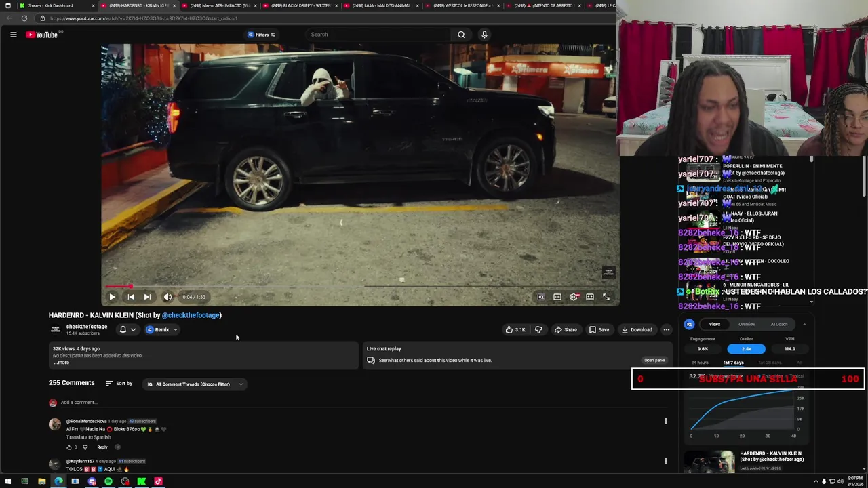868x488 pixels.
Task: Open the vidIQ icon in player controls
Action: pos(541,297)
